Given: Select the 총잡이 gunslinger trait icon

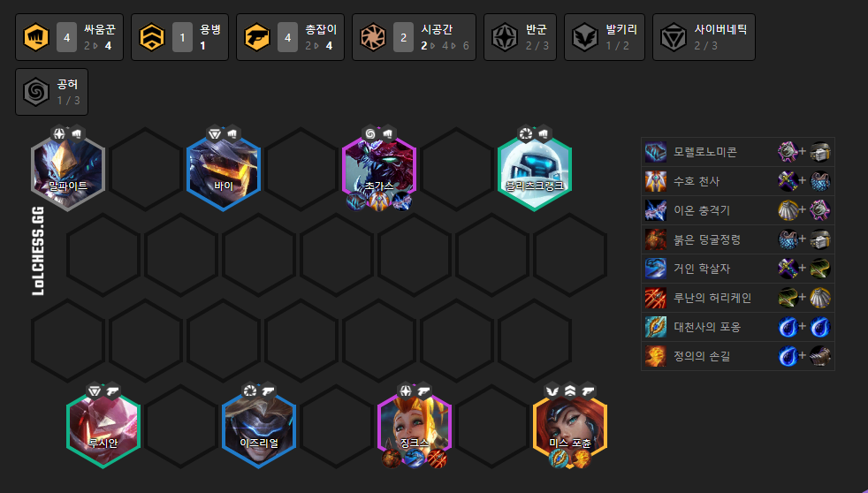Looking at the screenshot, I should pyautogui.click(x=257, y=38).
